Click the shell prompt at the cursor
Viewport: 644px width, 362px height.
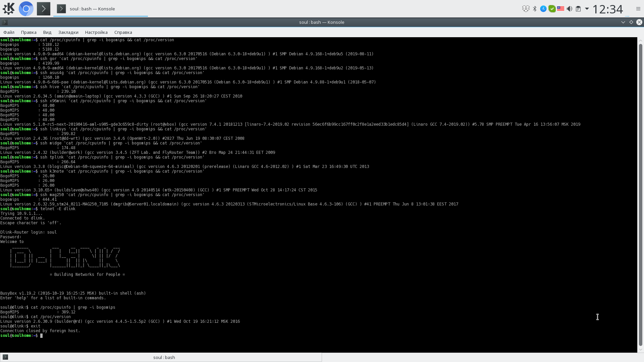tap(21, 336)
